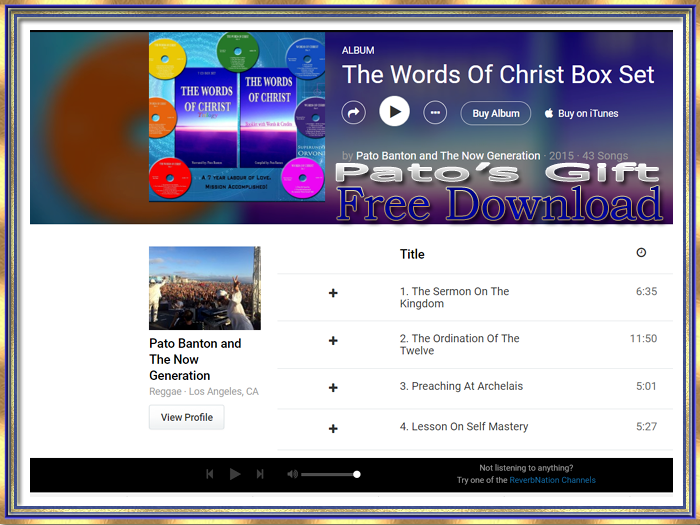Mute audio using the speaker icon
This screenshot has width=700, height=525.
click(x=292, y=474)
